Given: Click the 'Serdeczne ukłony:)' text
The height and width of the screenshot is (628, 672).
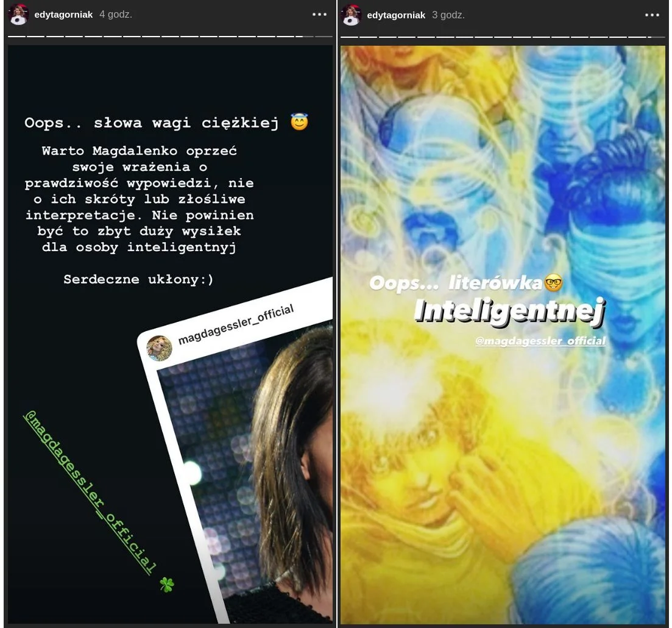Looking at the screenshot, I should (x=138, y=280).
